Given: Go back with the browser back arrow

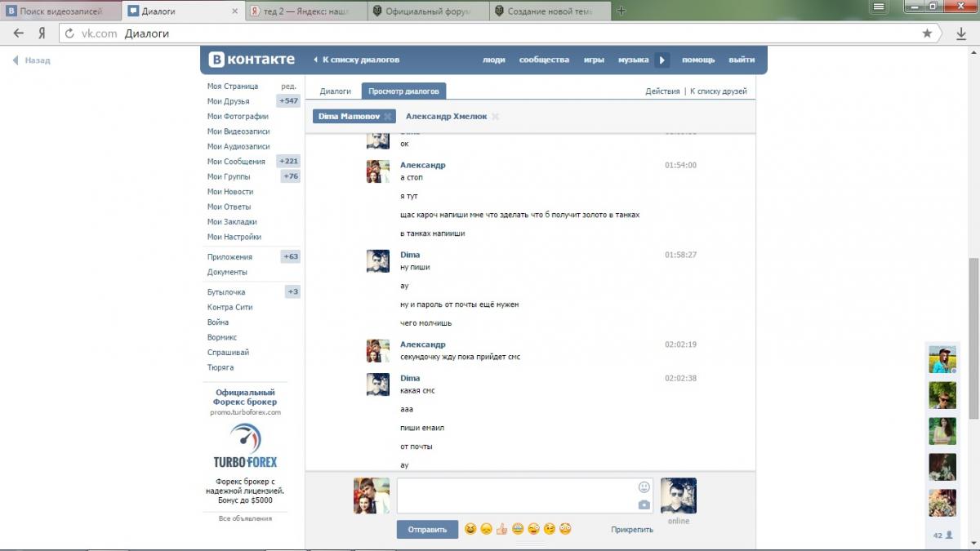Looking at the screenshot, I should 19,33.
